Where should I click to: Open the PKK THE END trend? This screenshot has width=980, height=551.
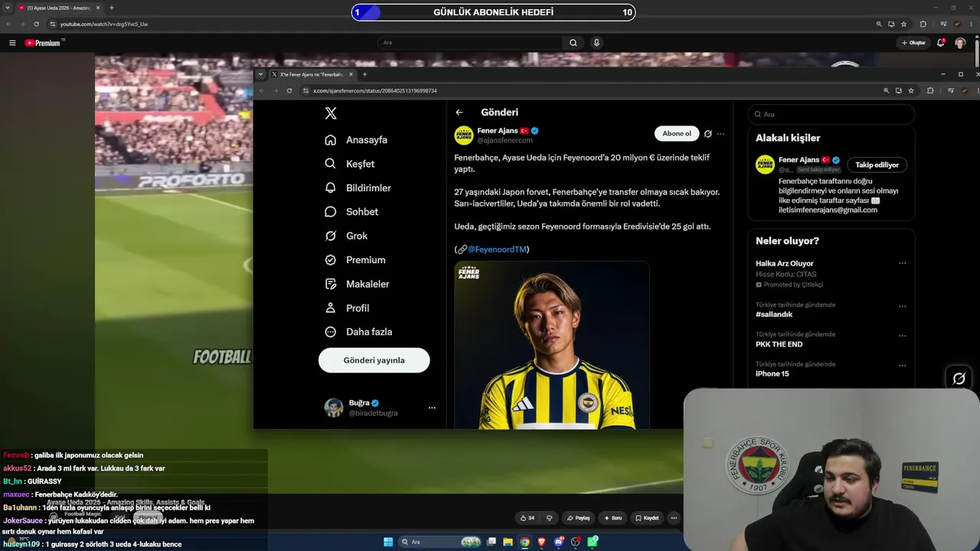coord(779,344)
